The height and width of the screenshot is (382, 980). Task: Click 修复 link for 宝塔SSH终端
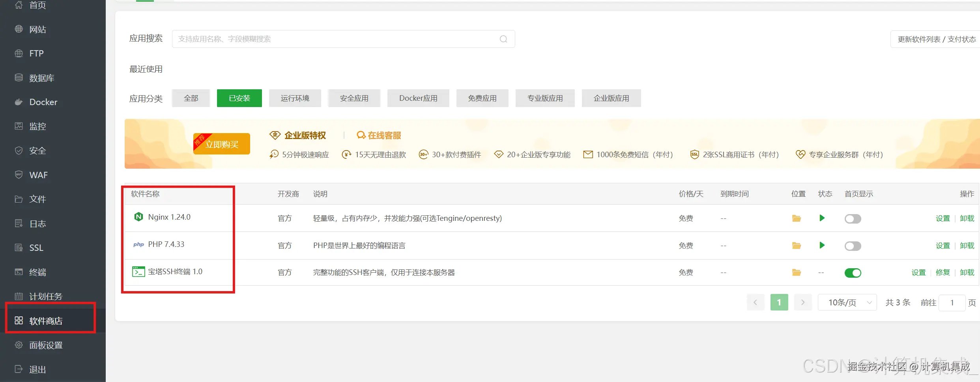943,273
